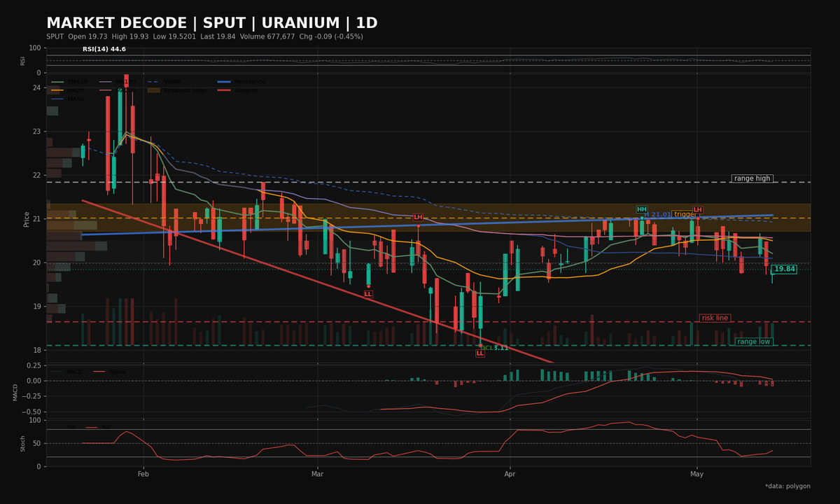Viewport: 840px width, 504px height.
Task: Click the OHLC volume subtitle line
Action: click(x=204, y=36)
